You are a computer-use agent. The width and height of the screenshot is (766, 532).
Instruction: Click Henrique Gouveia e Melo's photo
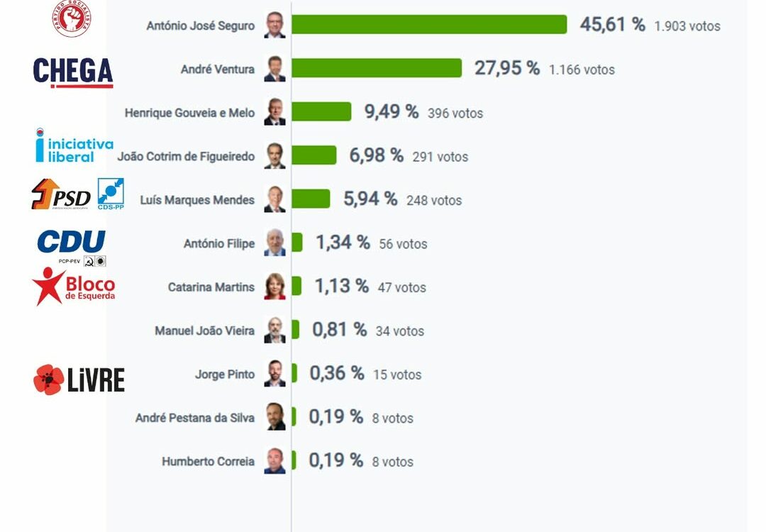pos(274,113)
